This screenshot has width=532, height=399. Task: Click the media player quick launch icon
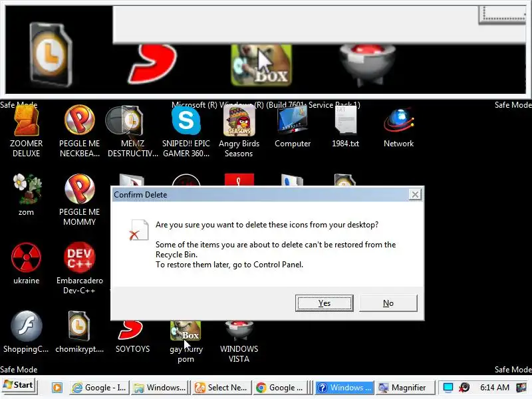click(x=57, y=388)
